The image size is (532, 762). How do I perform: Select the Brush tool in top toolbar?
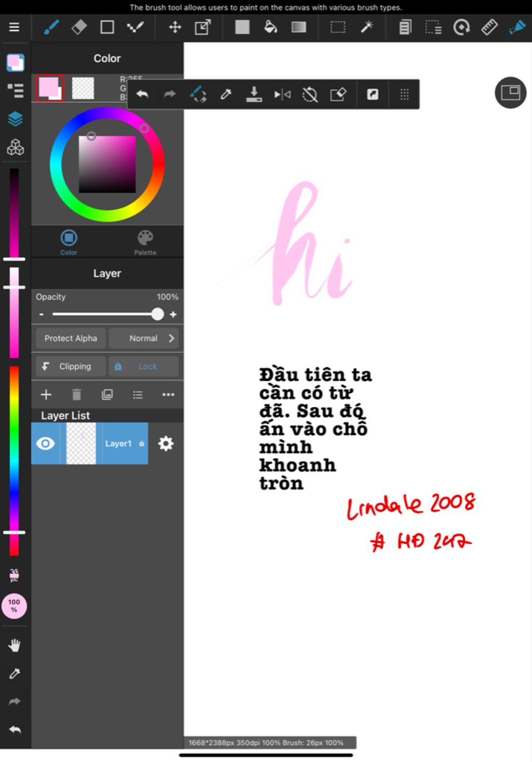click(x=51, y=27)
